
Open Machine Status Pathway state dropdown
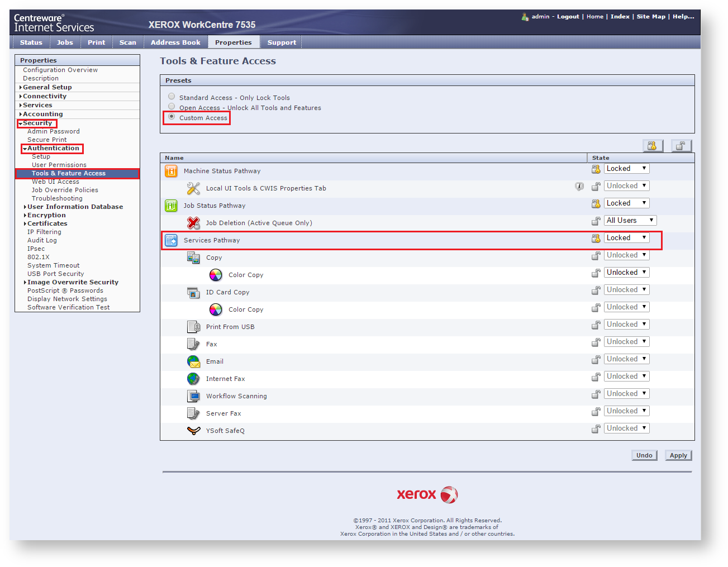627,168
